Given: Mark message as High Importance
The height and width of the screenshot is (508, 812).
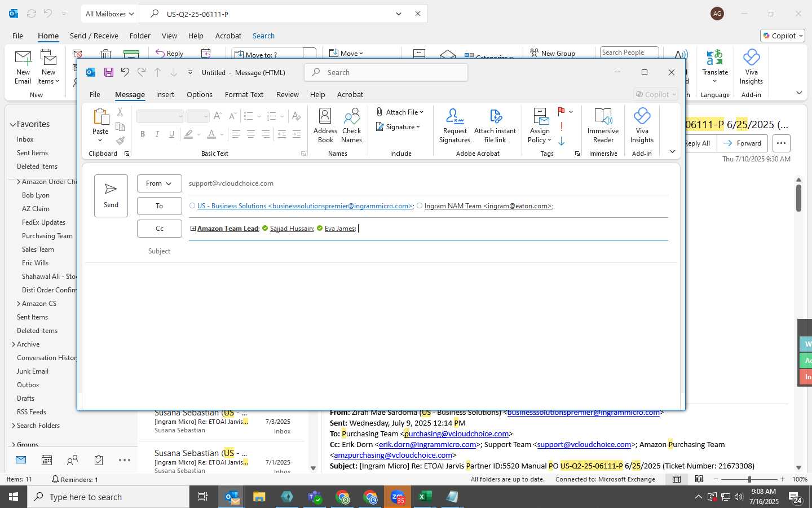Looking at the screenshot, I should [562, 126].
